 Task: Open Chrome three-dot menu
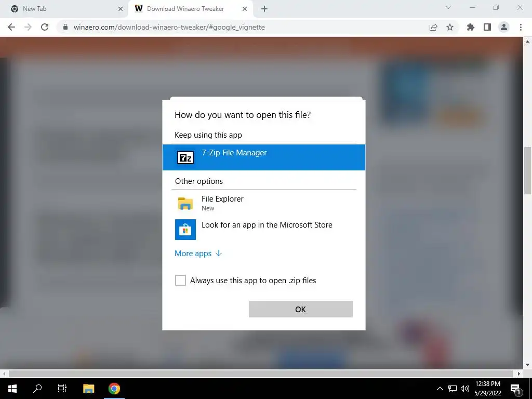(521, 27)
